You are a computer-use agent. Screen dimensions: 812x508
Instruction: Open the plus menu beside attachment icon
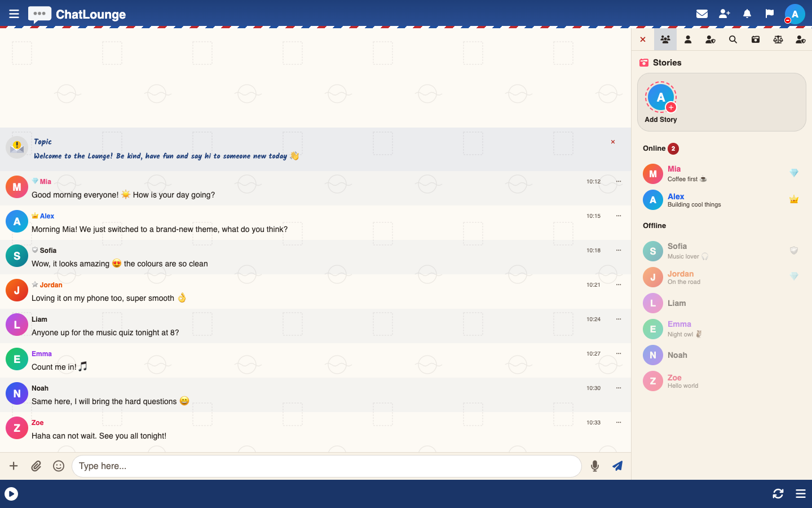click(14, 466)
